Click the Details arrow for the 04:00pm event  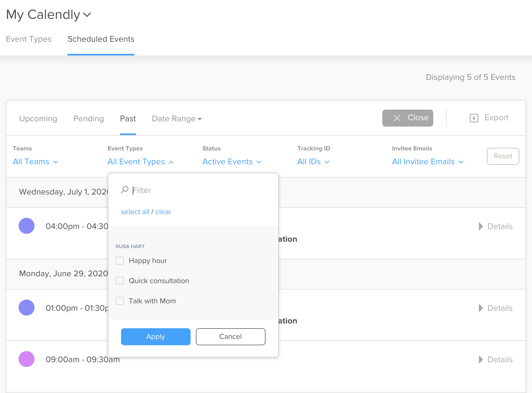tap(480, 226)
